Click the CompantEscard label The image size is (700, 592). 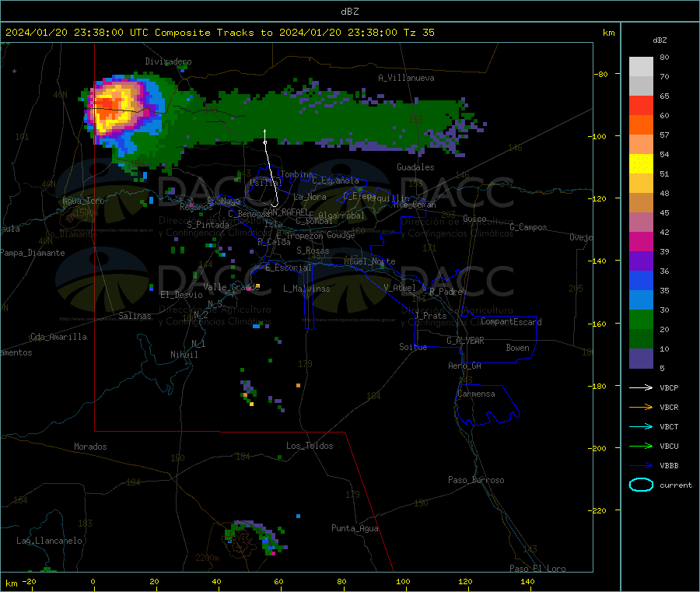(511, 322)
